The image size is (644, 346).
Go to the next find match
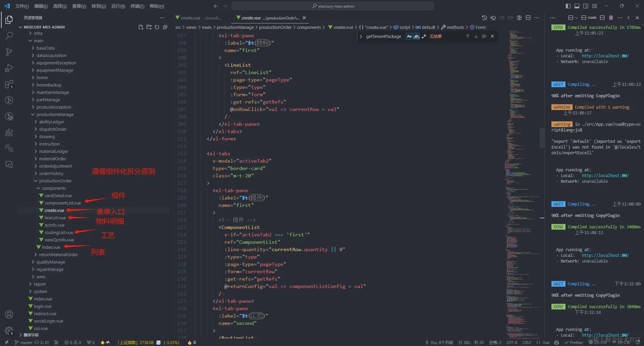click(x=476, y=36)
